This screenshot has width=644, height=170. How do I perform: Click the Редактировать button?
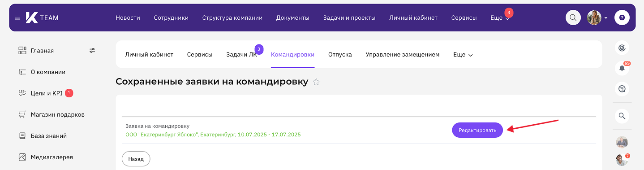tap(477, 130)
